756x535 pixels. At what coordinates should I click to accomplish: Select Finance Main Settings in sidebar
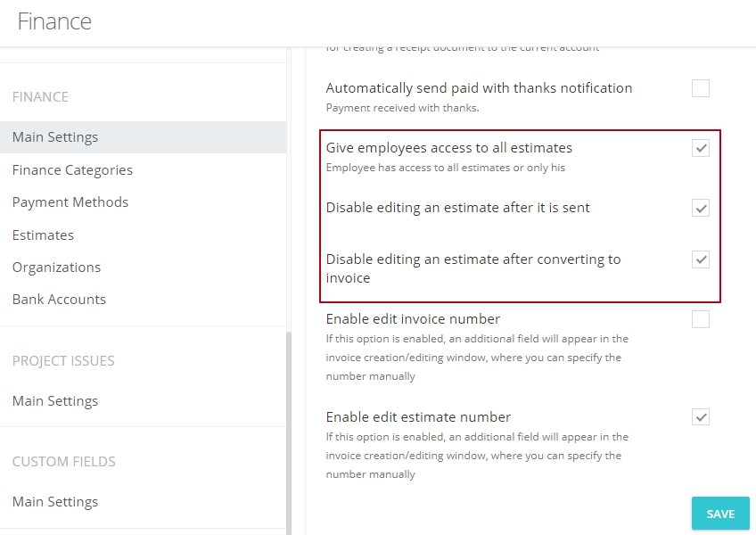pos(144,137)
